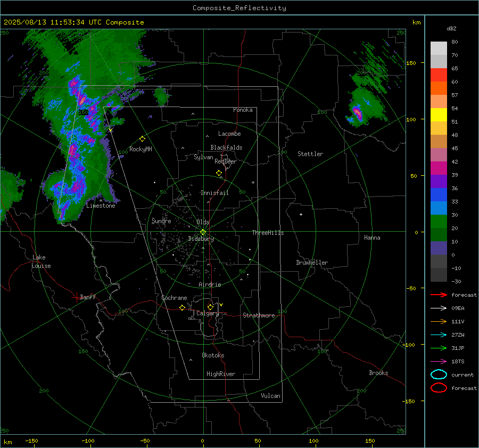Select the 'Didsbury' map label
Viewport: 479px width, 448px height.
click(x=201, y=239)
